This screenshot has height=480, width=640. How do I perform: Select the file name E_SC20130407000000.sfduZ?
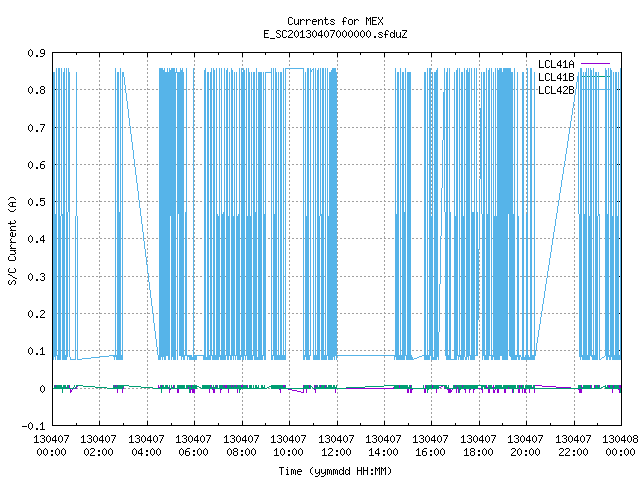tap(335, 34)
